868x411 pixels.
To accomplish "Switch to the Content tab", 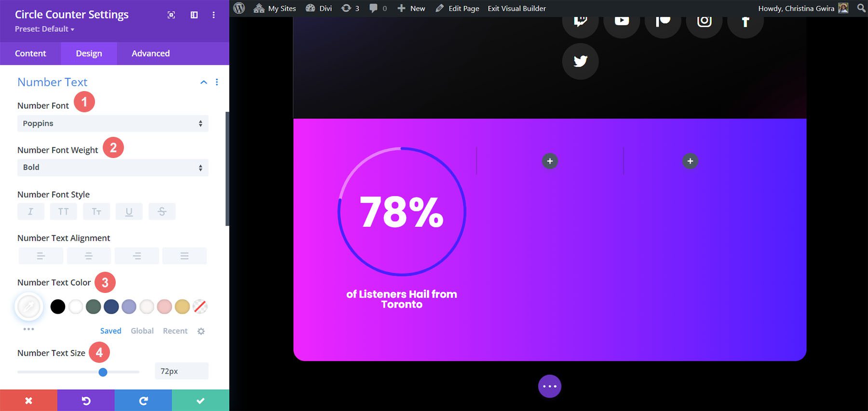I will click(x=30, y=53).
